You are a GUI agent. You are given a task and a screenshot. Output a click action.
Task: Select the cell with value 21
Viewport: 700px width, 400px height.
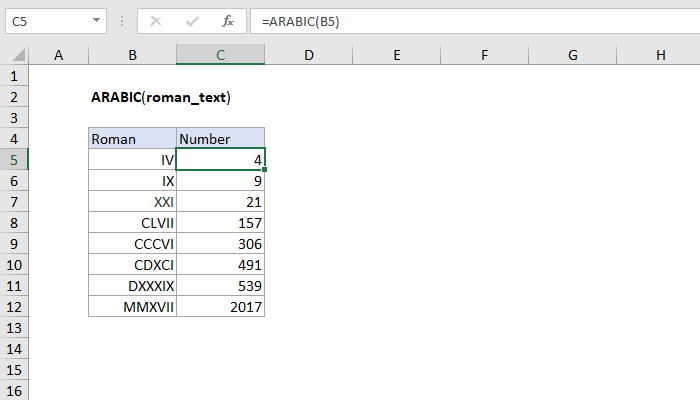(x=221, y=202)
